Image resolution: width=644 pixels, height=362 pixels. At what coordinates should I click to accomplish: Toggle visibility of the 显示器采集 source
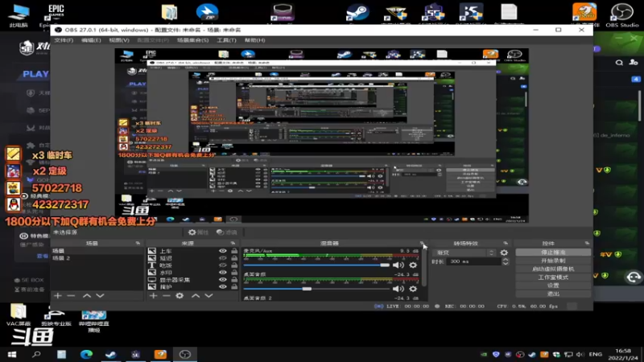223,279
